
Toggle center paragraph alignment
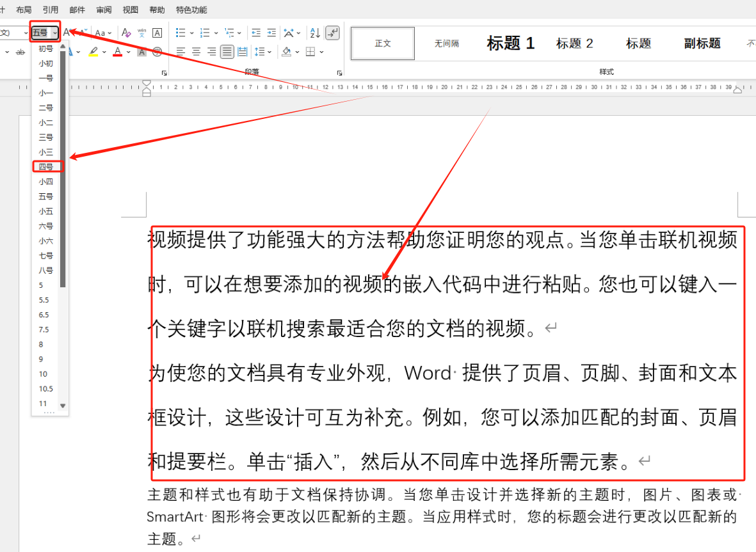[197, 51]
